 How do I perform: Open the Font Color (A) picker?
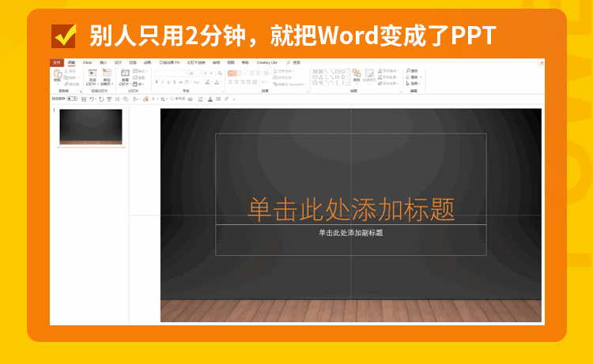point(217,81)
